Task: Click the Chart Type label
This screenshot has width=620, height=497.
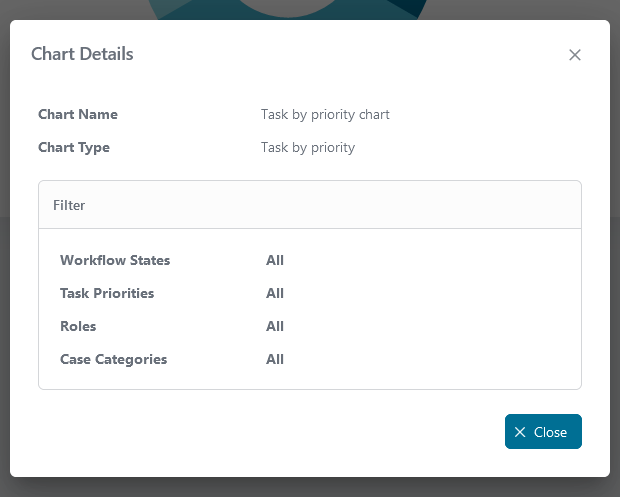Action: tap(74, 147)
